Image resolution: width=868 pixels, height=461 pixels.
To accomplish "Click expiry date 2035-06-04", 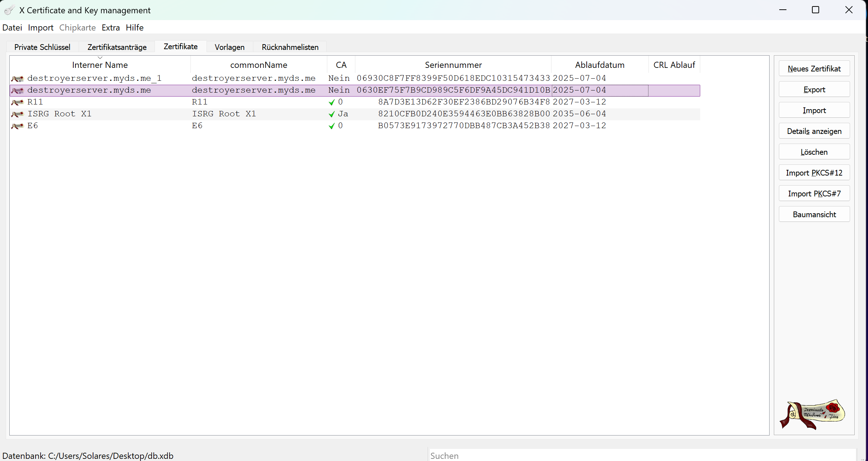I will click(x=580, y=114).
